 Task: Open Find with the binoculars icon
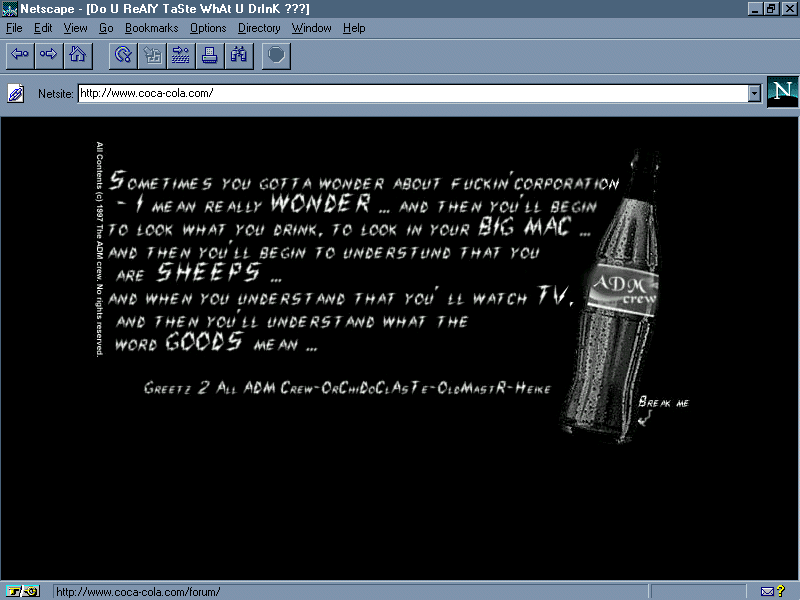[x=239, y=54]
